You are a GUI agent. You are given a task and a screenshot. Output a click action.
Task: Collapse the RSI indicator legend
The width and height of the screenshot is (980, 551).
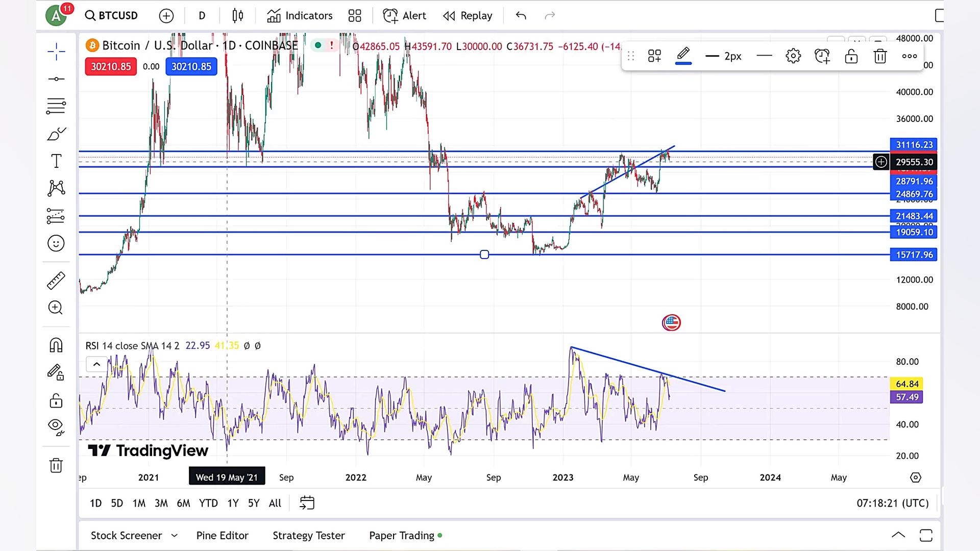coord(96,364)
